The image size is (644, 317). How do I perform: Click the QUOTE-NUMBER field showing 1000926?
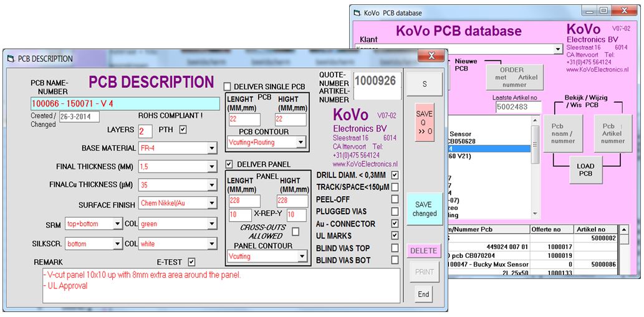pos(377,86)
